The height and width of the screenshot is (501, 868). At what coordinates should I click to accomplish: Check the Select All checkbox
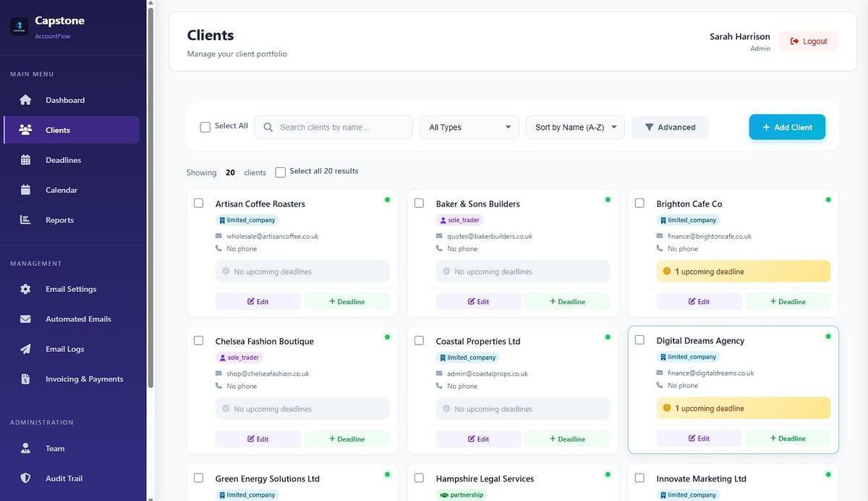tap(205, 126)
